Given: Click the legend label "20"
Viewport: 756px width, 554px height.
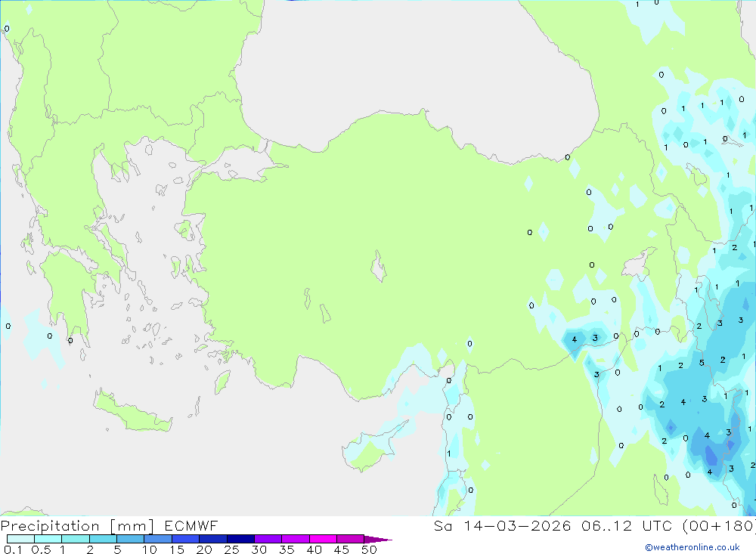Looking at the screenshot, I should click(204, 549).
